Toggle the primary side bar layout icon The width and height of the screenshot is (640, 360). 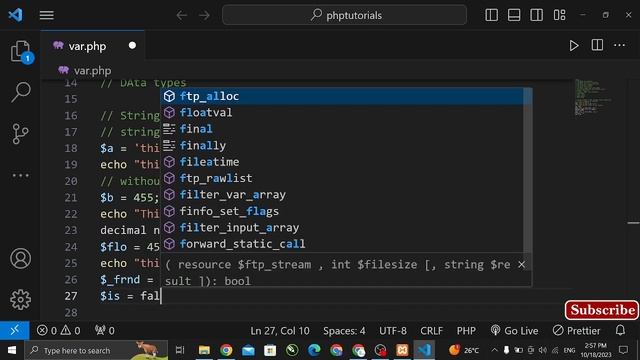tap(491, 15)
